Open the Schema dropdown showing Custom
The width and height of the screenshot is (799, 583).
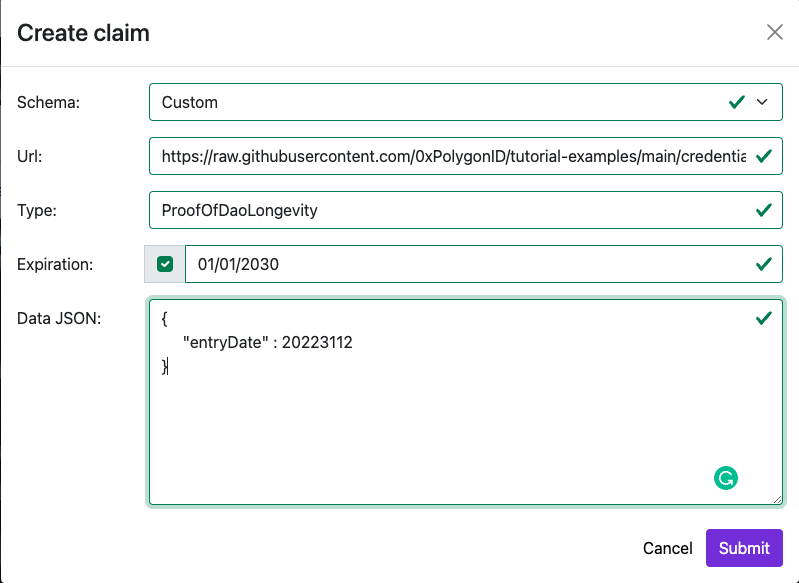(465, 102)
